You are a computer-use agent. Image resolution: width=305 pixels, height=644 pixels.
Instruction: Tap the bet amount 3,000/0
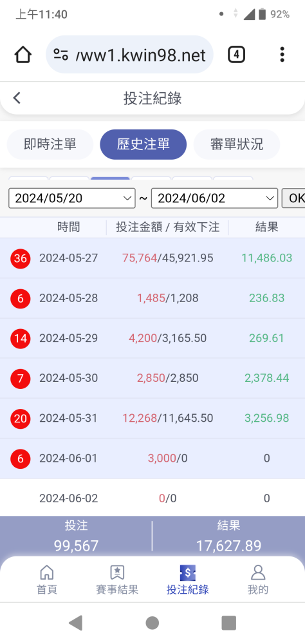pyautogui.click(x=167, y=459)
